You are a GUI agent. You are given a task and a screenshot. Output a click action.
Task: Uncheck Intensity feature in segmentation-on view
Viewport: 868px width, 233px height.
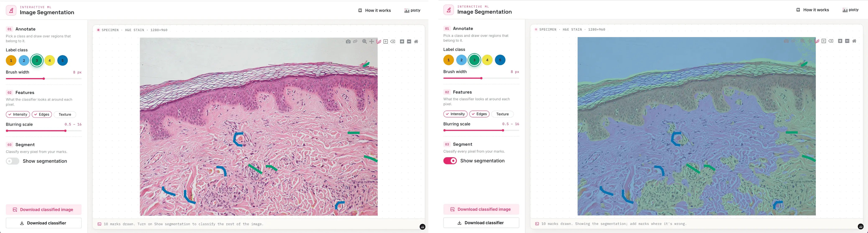(x=456, y=114)
